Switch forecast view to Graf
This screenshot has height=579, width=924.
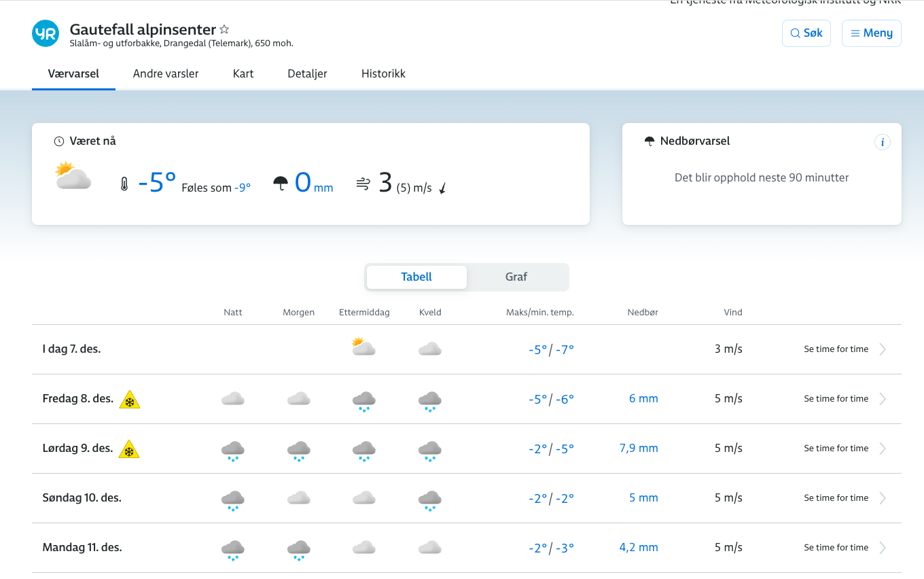(516, 277)
